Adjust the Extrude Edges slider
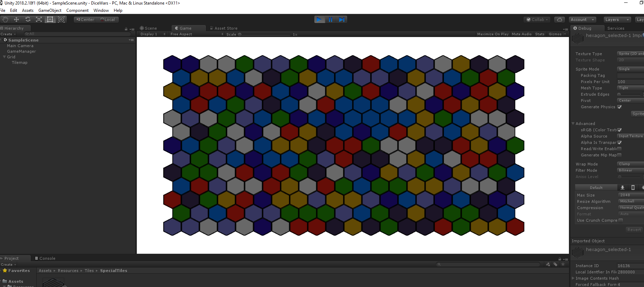The height and width of the screenshot is (287, 644). tap(630, 94)
